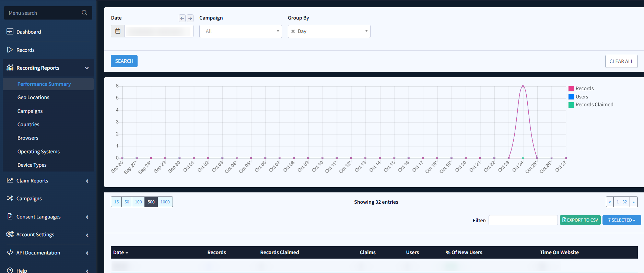Screen dimensions: 644x273
Task: Open Operating Systems report
Action: 38,152
